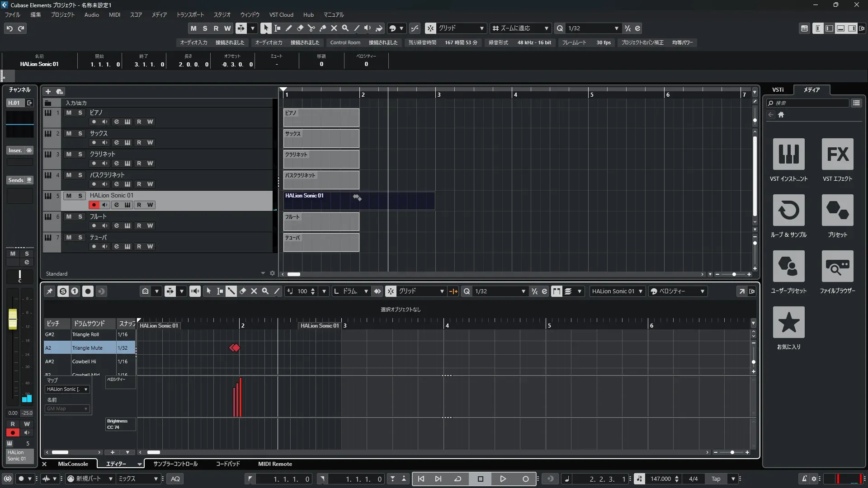Open the HALion Sonic drum map dropdown

(x=67, y=389)
